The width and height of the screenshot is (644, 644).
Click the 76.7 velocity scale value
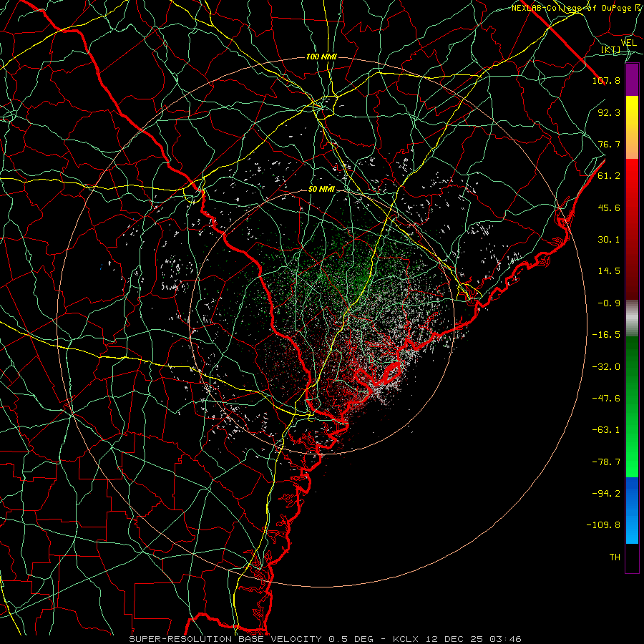point(609,144)
